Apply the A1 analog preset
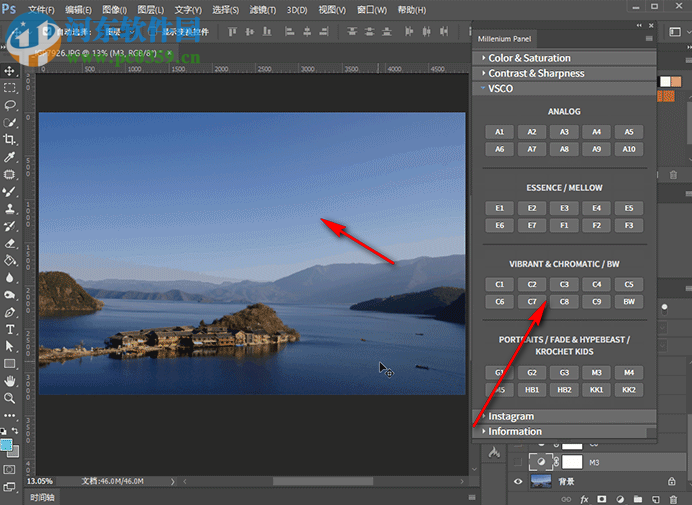 (x=499, y=132)
